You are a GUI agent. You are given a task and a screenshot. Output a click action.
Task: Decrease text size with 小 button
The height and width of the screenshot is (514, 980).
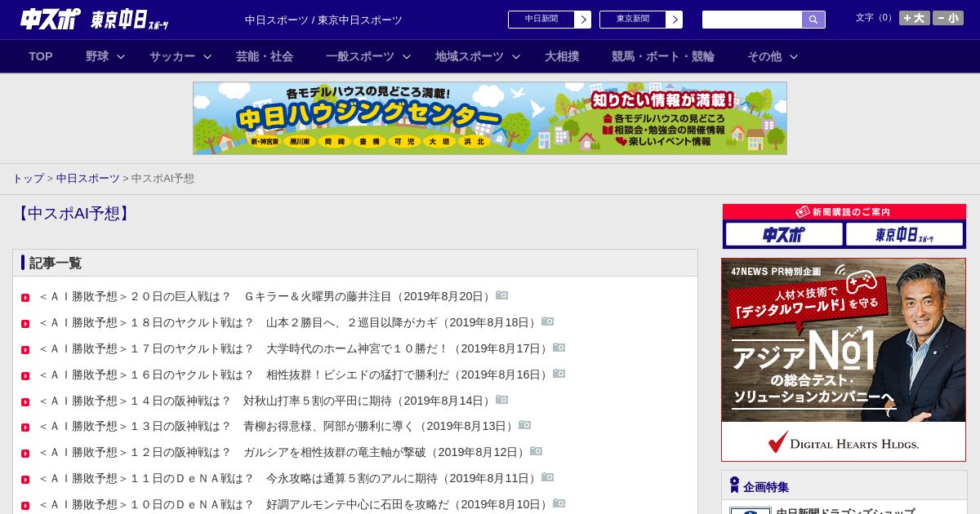(947, 18)
